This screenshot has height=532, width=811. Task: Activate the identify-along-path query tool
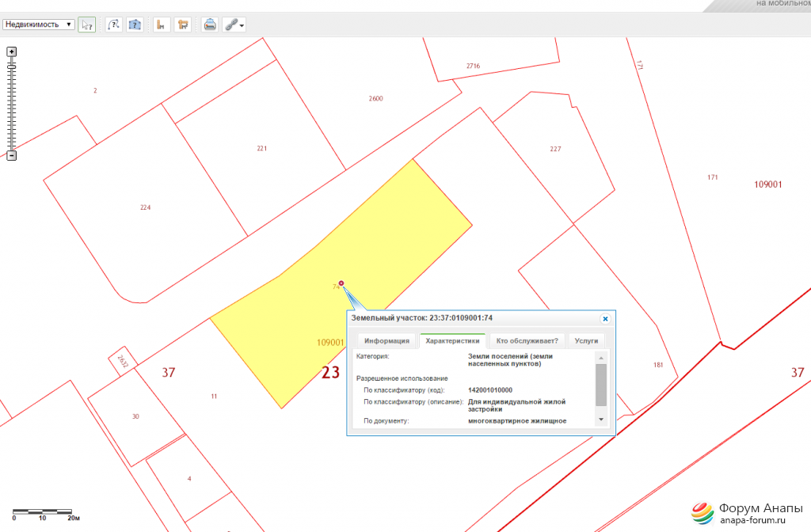pyautogui.click(x=114, y=25)
